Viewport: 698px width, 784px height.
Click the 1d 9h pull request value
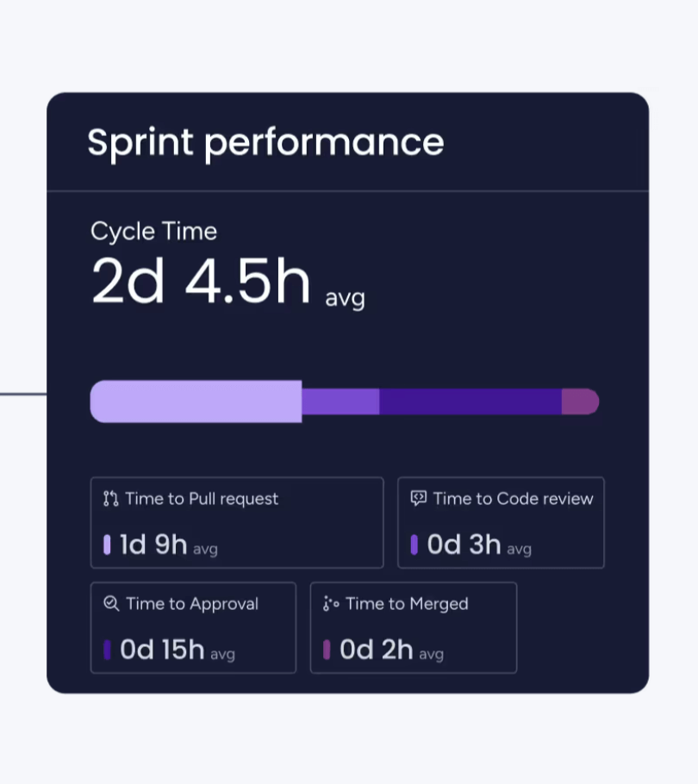coord(153,545)
